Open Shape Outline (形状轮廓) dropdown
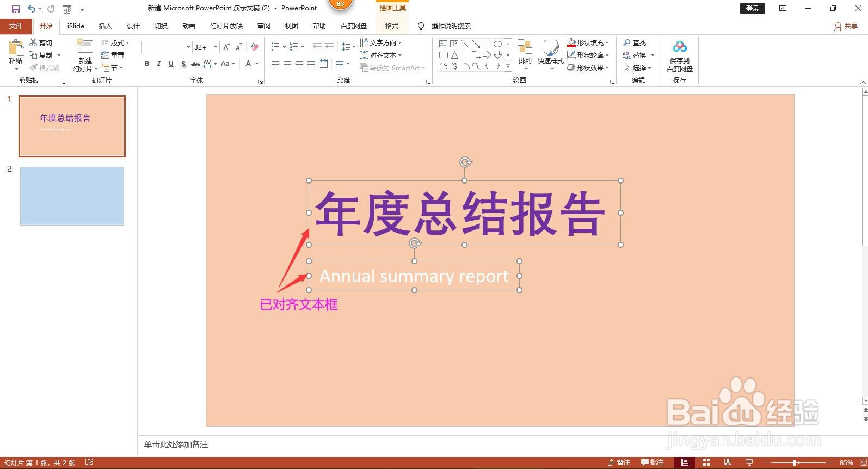Screen dimensions: 868x469 click(588, 55)
